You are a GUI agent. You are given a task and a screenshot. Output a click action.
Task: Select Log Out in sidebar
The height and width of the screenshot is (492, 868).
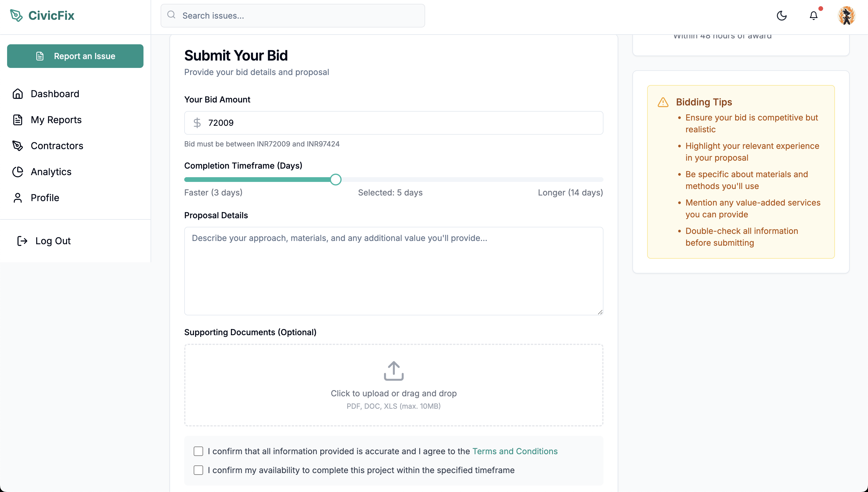click(x=53, y=241)
